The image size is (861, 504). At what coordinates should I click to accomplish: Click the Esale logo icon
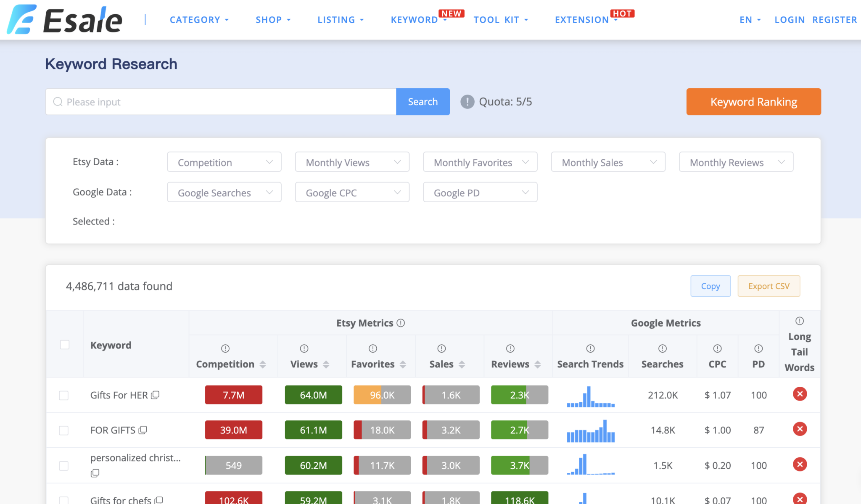(x=21, y=20)
